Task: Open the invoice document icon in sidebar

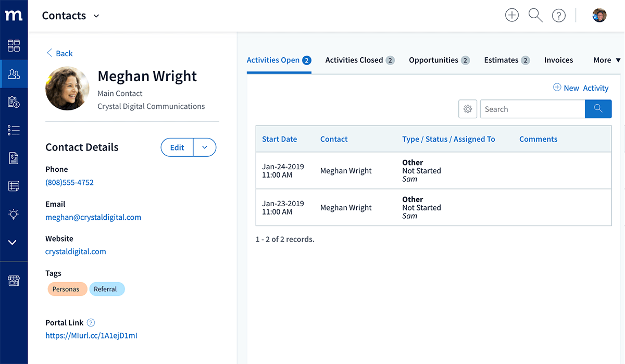Action: [14, 158]
